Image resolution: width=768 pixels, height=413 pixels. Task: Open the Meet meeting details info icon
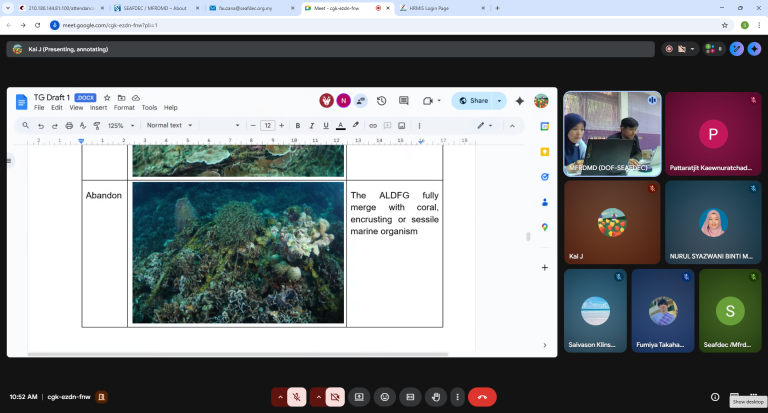tap(715, 397)
